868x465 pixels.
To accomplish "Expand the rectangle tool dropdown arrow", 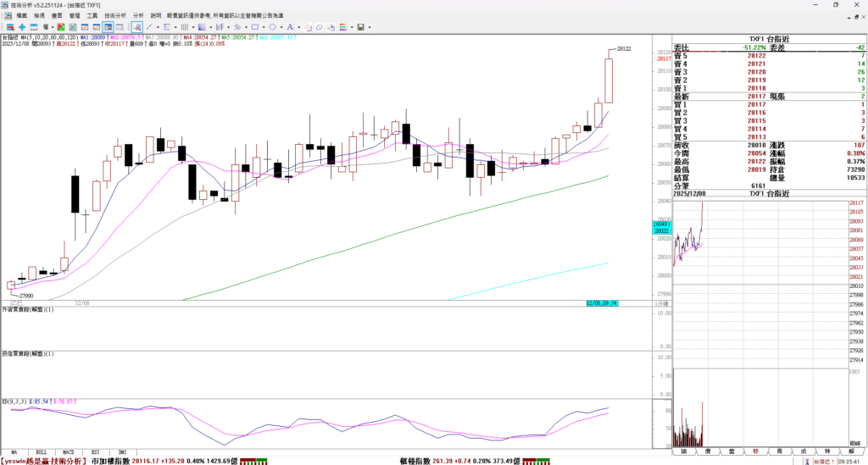I will [264, 27].
